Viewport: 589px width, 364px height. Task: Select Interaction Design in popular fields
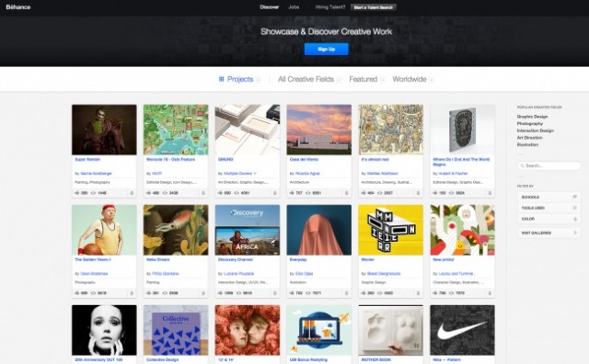click(x=536, y=131)
